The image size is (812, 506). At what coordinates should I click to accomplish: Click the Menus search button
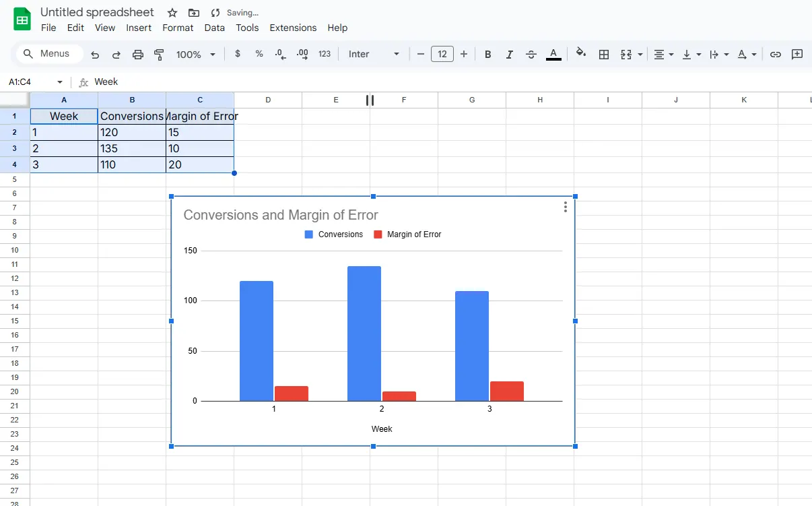click(x=47, y=54)
